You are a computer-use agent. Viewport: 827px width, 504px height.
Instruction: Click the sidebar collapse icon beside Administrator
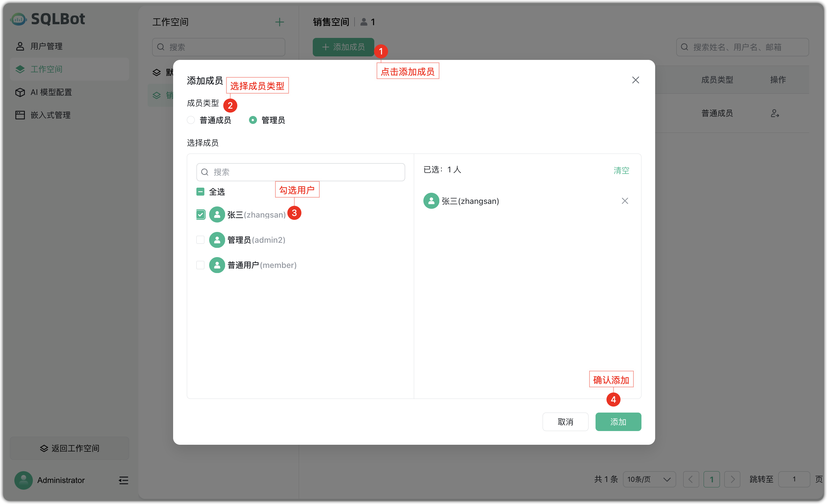(x=123, y=480)
